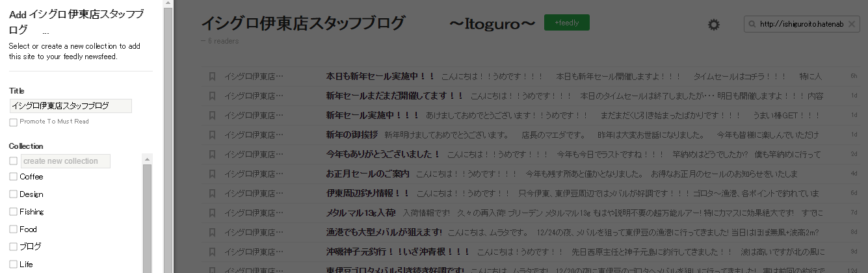Click the +feedly follow button
This screenshot has width=868, height=273.
coord(566,23)
